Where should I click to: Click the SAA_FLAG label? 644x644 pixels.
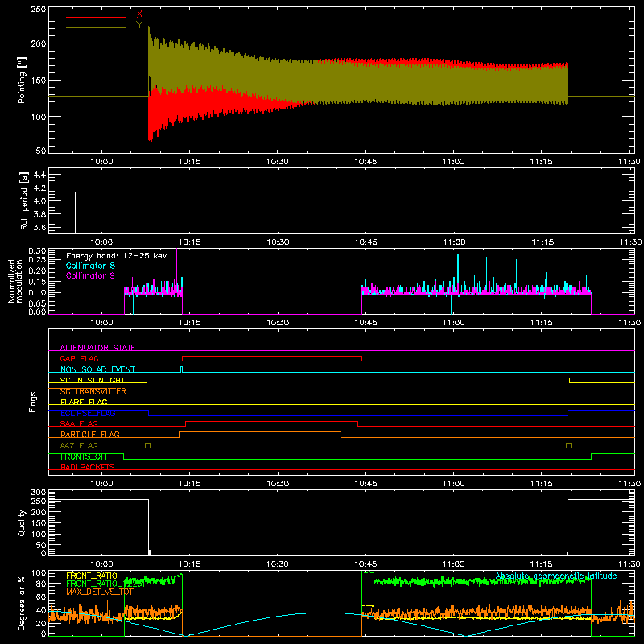coord(79,423)
